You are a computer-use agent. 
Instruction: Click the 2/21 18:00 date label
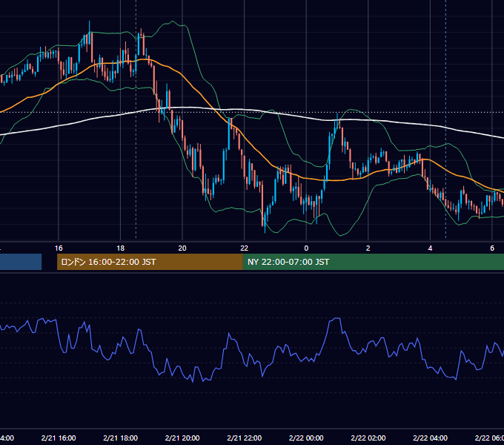[120, 438]
